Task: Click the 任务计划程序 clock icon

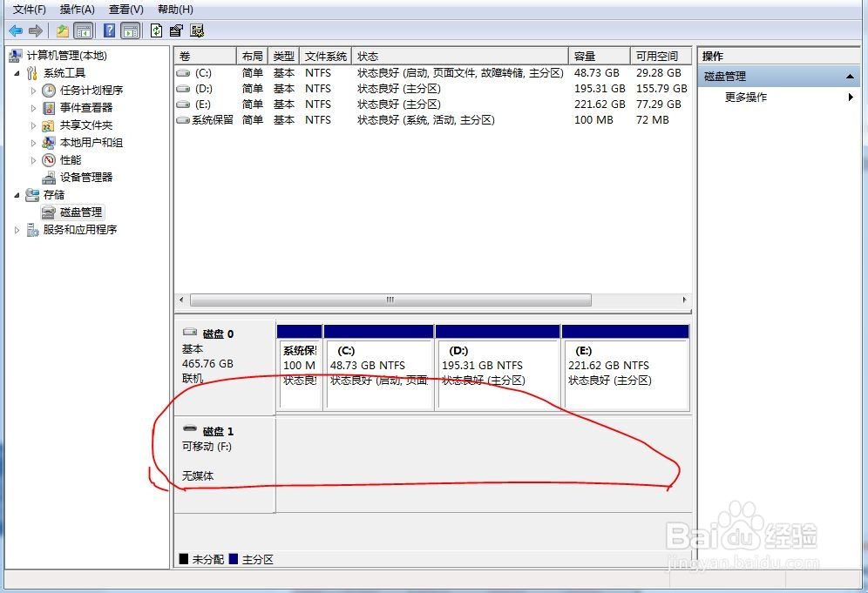Action: [x=49, y=91]
